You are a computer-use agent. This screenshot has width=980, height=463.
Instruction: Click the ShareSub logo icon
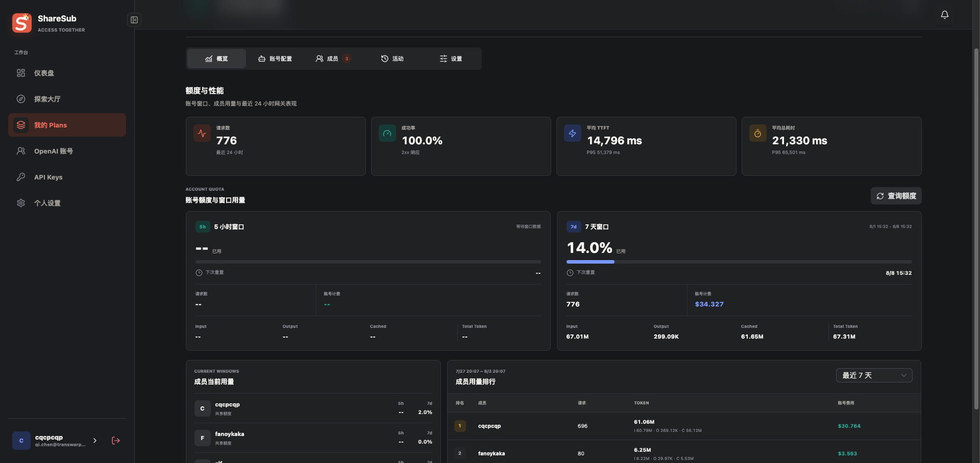(x=22, y=23)
